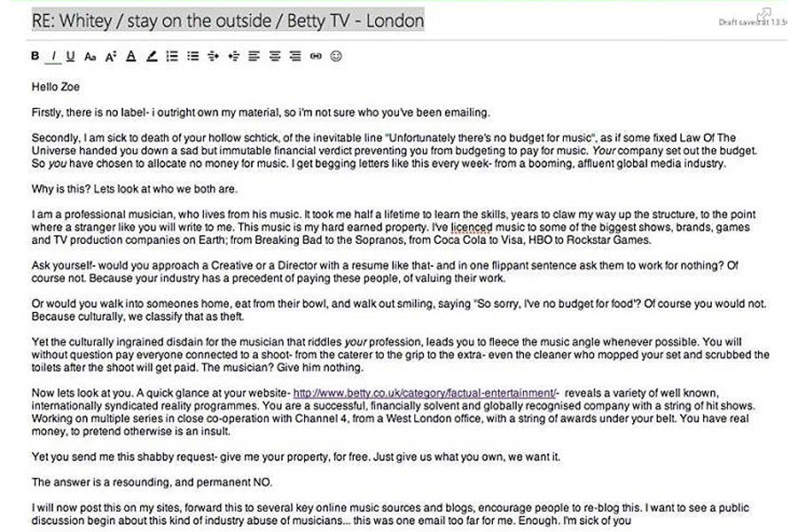Insert a bulleted list
The image size is (798, 532).
pyautogui.click(x=192, y=56)
